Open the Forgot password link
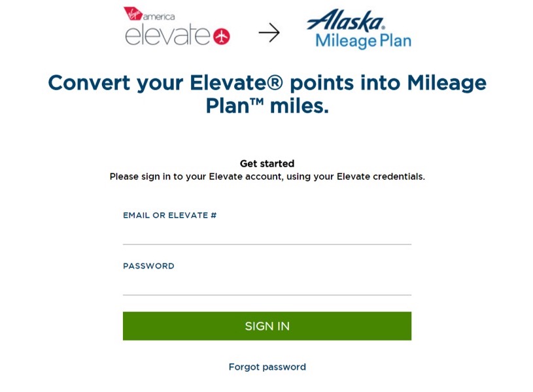The image size is (533, 392). coord(266,367)
